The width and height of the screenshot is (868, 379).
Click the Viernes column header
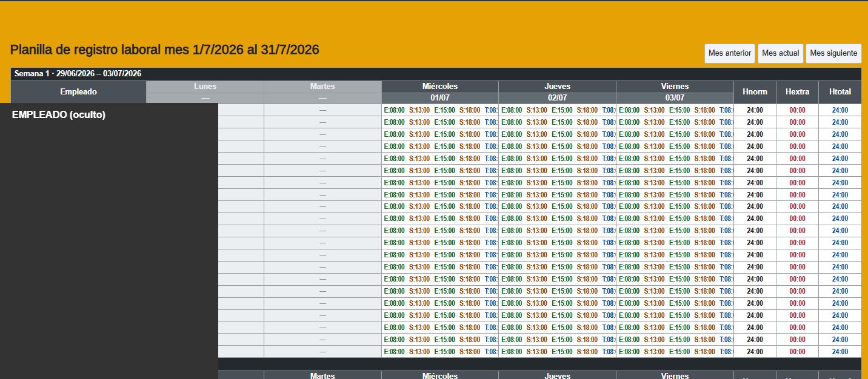(x=675, y=87)
